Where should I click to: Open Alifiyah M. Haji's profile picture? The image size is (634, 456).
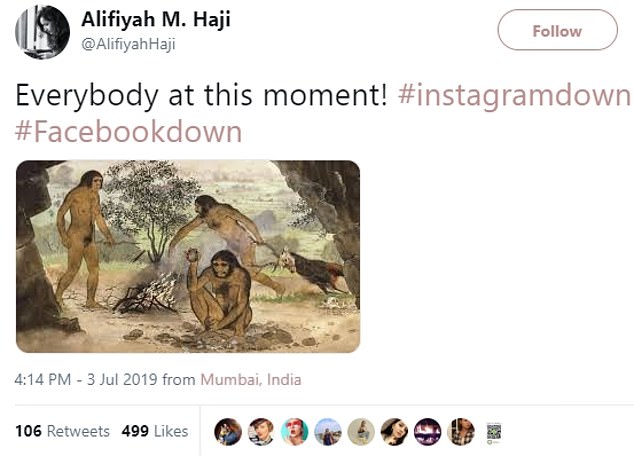(x=42, y=31)
